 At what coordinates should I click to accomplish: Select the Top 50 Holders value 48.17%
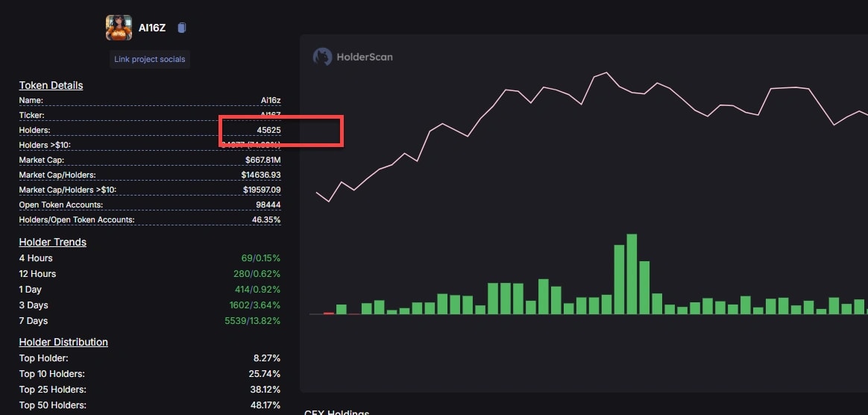pyautogui.click(x=265, y=405)
